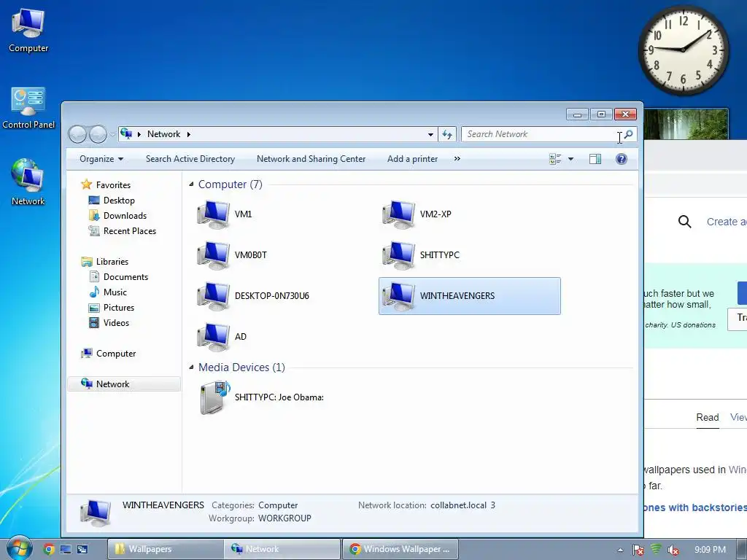This screenshot has width=747, height=560.
Task: Show hidden tray icons arrow
Action: click(x=620, y=550)
